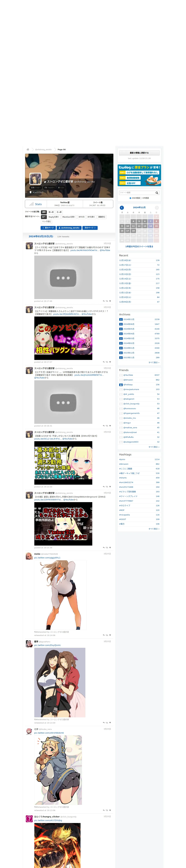Select 古→新 sort order button

pos(59,212)
